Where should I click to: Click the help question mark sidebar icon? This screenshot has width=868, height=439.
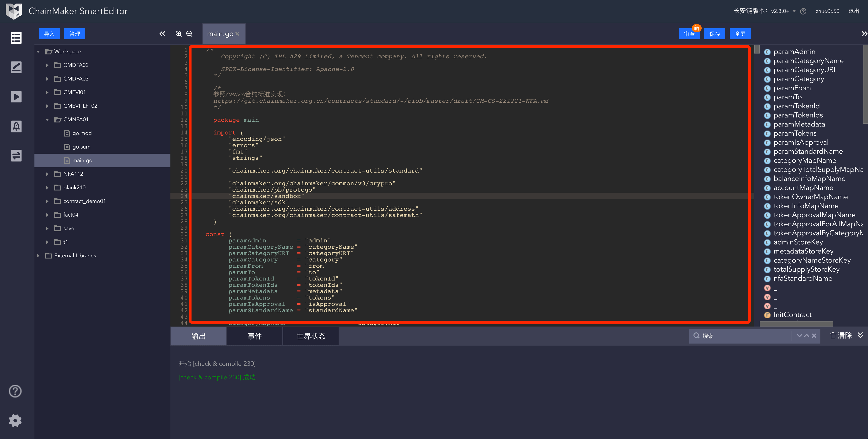coord(15,391)
